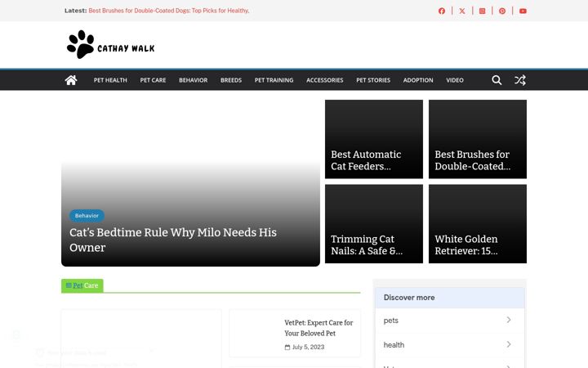Select Breeds in the navigation bar
588x368 pixels.
[231, 80]
